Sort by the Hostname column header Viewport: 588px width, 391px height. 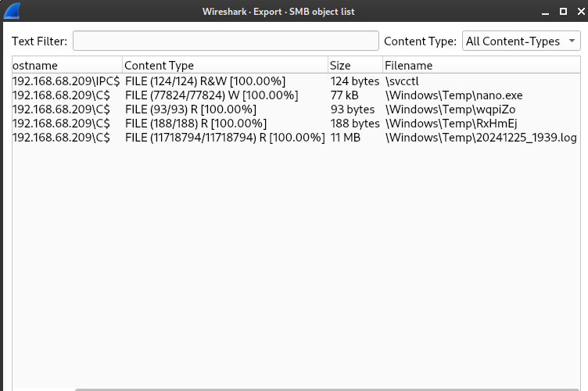(x=66, y=66)
